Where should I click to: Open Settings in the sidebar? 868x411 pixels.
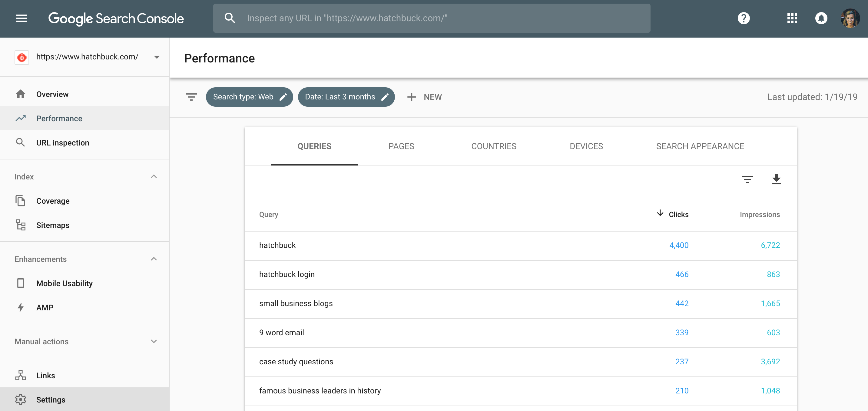tap(84, 399)
